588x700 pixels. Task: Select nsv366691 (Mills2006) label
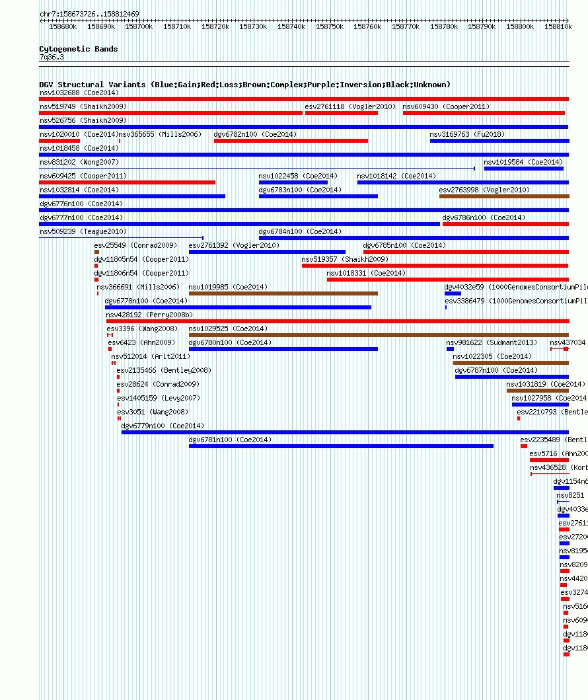pyautogui.click(x=138, y=287)
